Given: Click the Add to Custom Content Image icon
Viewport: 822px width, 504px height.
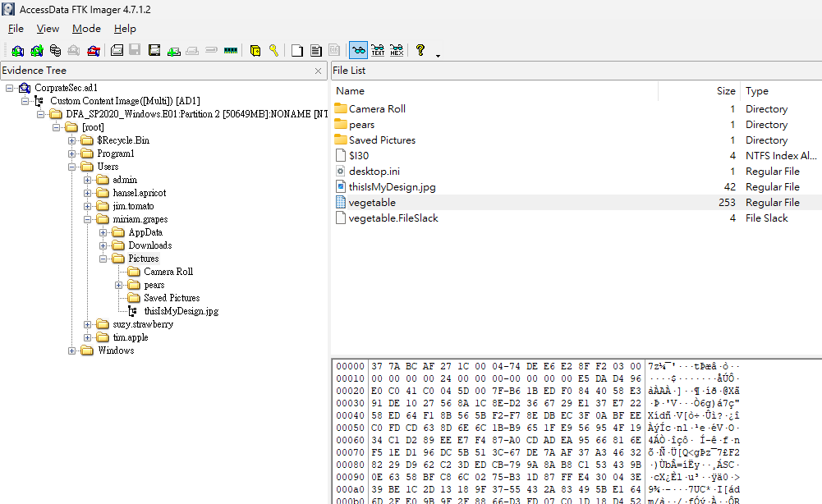Looking at the screenshot, I should pos(173,50).
